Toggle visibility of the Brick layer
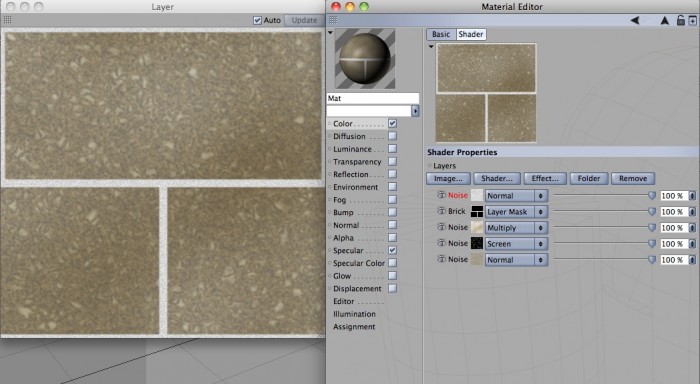Image resolution: width=700 pixels, height=384 pixels. point(441,211)
